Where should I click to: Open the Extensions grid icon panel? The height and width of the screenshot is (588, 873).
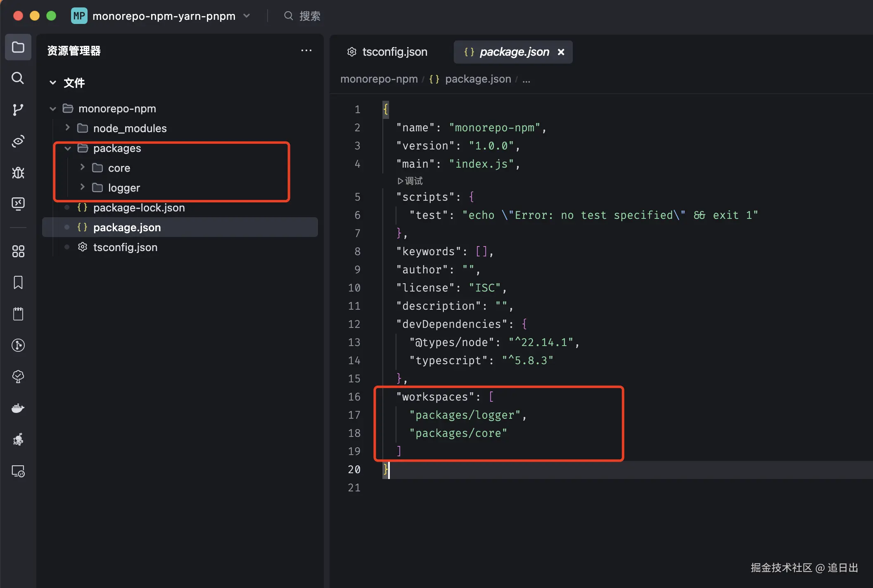pos(18,251)
